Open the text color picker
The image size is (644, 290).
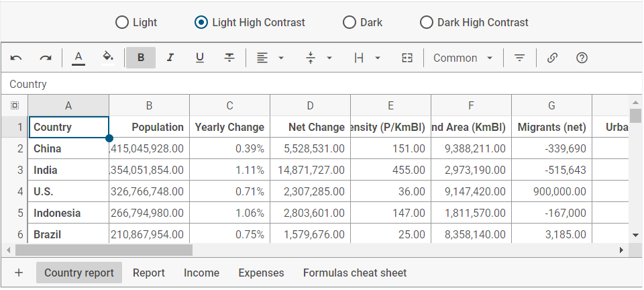click(78, 58)
